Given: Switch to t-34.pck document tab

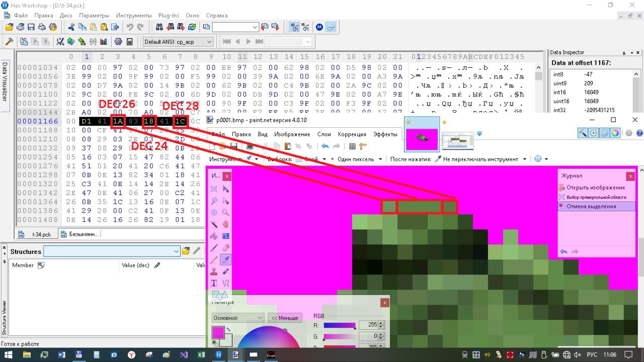Looking at the screenshot, I should click(37, 234).
